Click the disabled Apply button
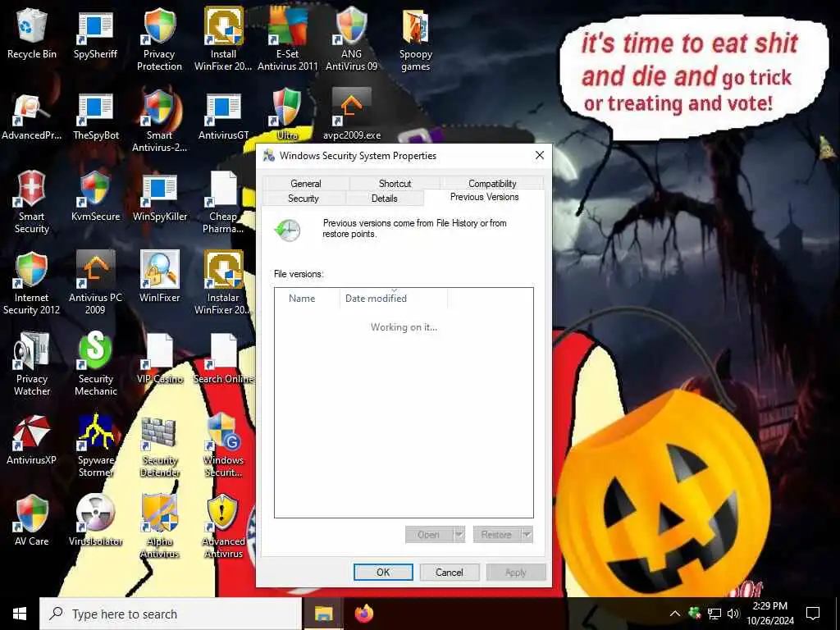 click(515, 572)
